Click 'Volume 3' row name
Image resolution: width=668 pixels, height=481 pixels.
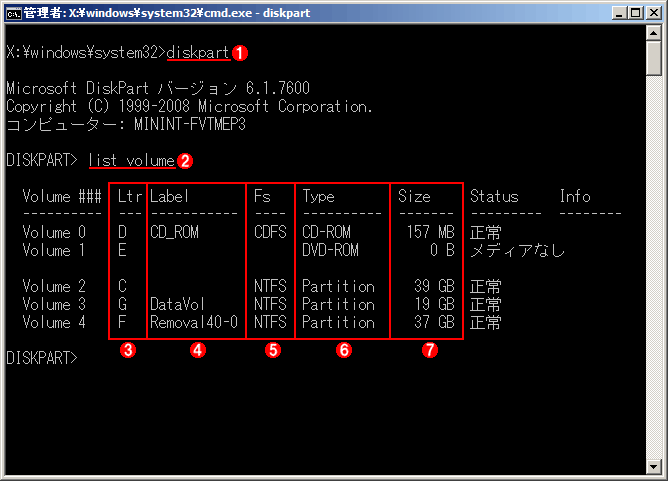tap(54, 304)
